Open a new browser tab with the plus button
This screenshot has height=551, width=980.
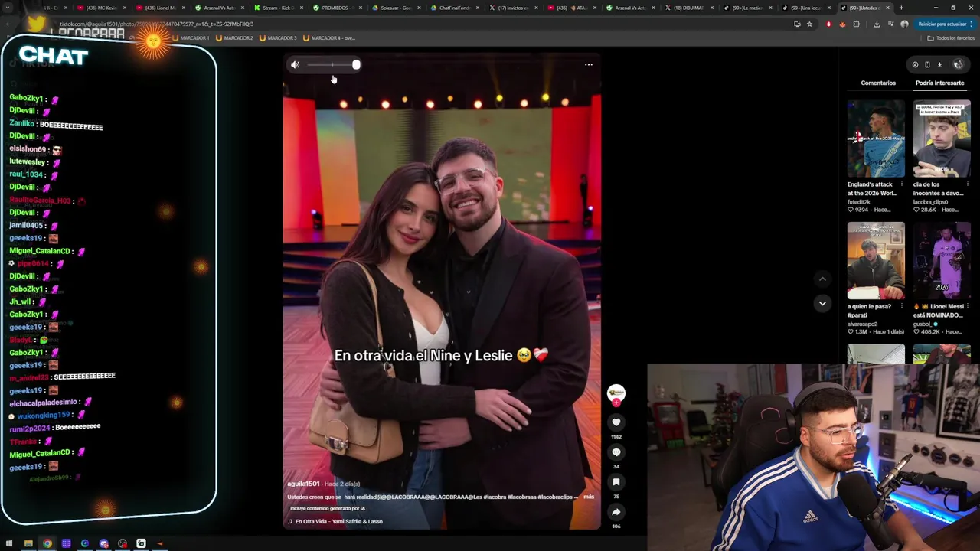[901, 8]
